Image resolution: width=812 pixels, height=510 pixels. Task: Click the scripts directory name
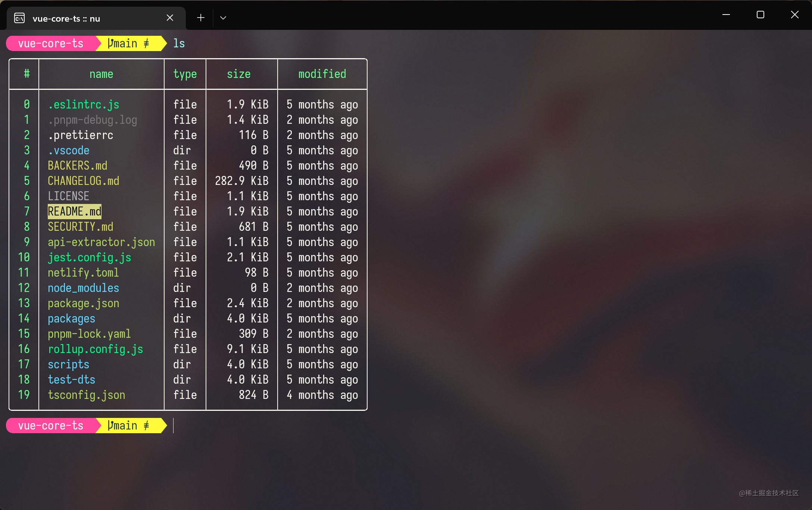tap(69, 365)
